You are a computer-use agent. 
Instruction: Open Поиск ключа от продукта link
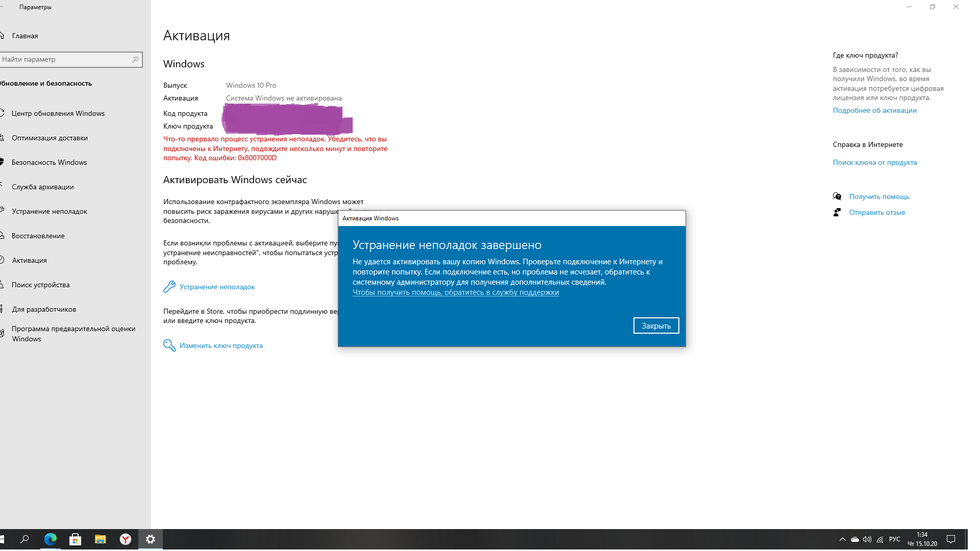click(x=875, y=162)
